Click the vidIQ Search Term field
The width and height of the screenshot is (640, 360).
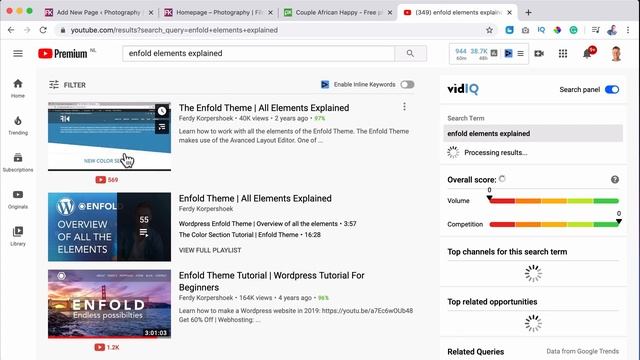533,133
